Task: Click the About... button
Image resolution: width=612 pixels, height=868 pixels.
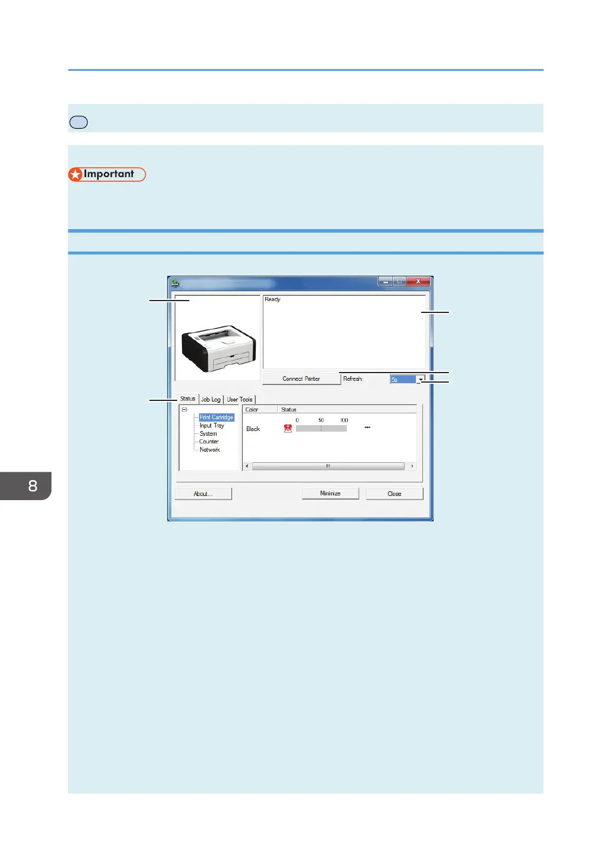Action: pos(203,494)
